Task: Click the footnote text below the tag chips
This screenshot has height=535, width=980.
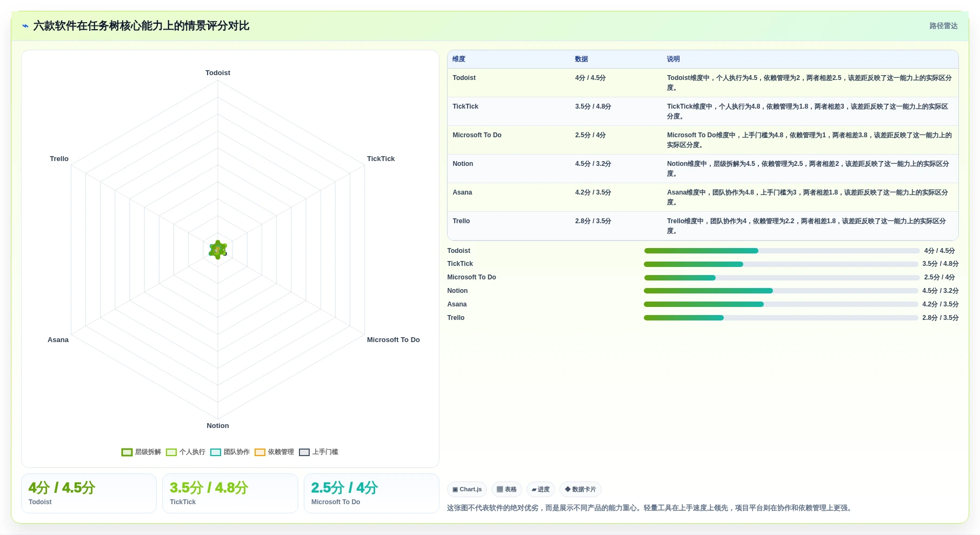Action: 650,508
